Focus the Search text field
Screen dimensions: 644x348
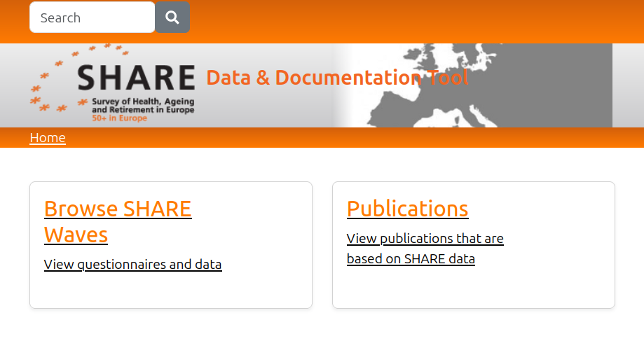pyautogui.click(x=92, y=18)
